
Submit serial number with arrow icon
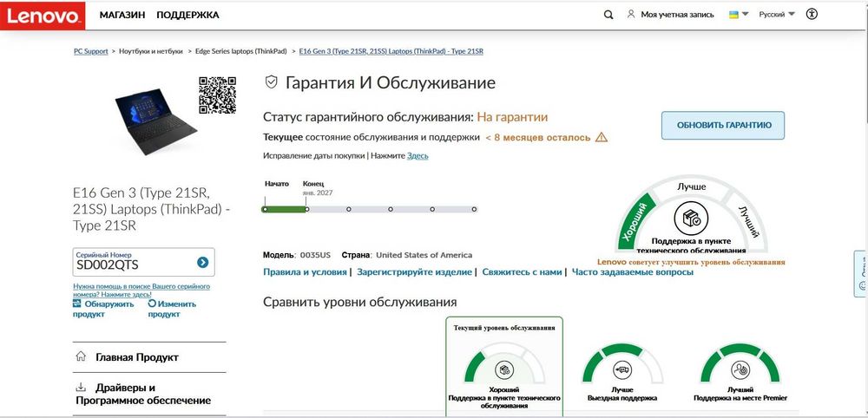click(202, 262)
